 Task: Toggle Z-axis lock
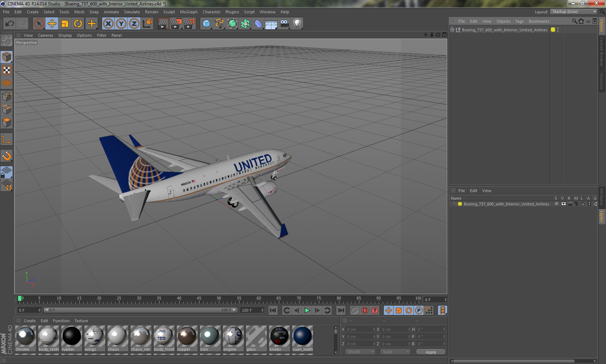134,24
